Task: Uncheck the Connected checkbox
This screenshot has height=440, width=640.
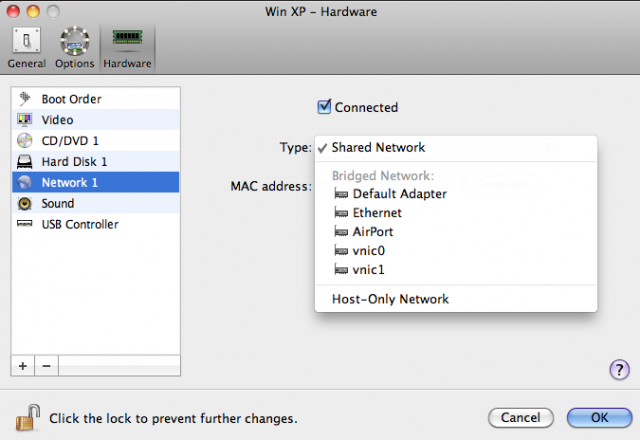Action: [324, 107]
